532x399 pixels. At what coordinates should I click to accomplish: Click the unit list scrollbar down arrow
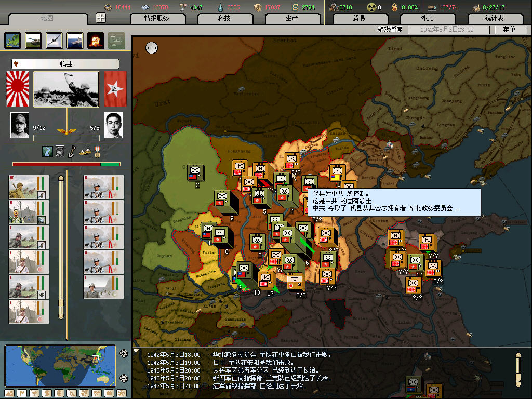coord(61,316)
